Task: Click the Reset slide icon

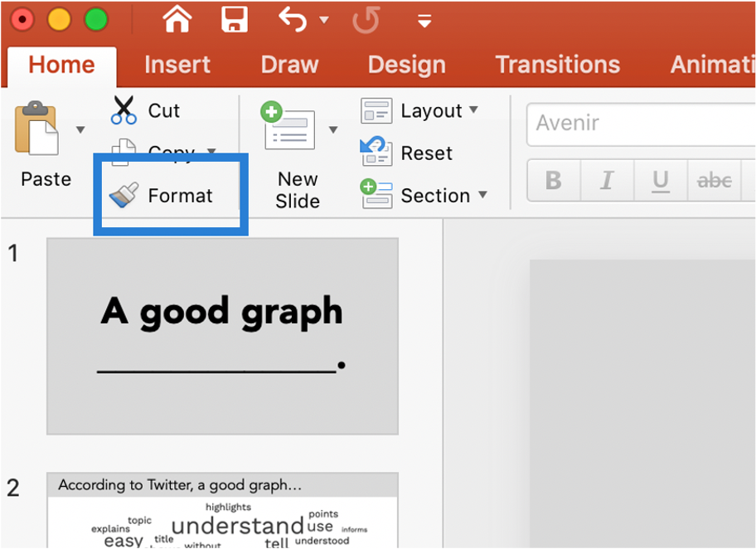Action: 377,153
